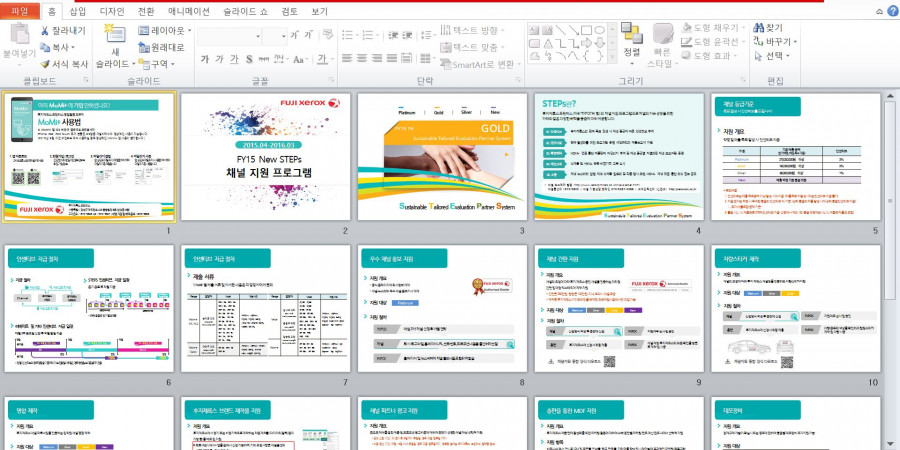Minimize the ribbon with caret icon
The image size is (900, 450).
tap(879, 11)
